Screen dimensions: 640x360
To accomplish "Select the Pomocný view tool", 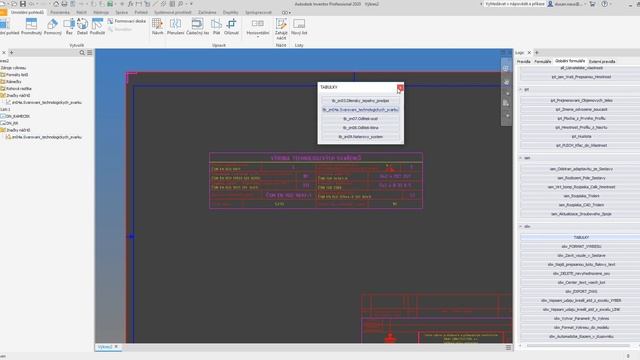I will [x=53, y=26].
